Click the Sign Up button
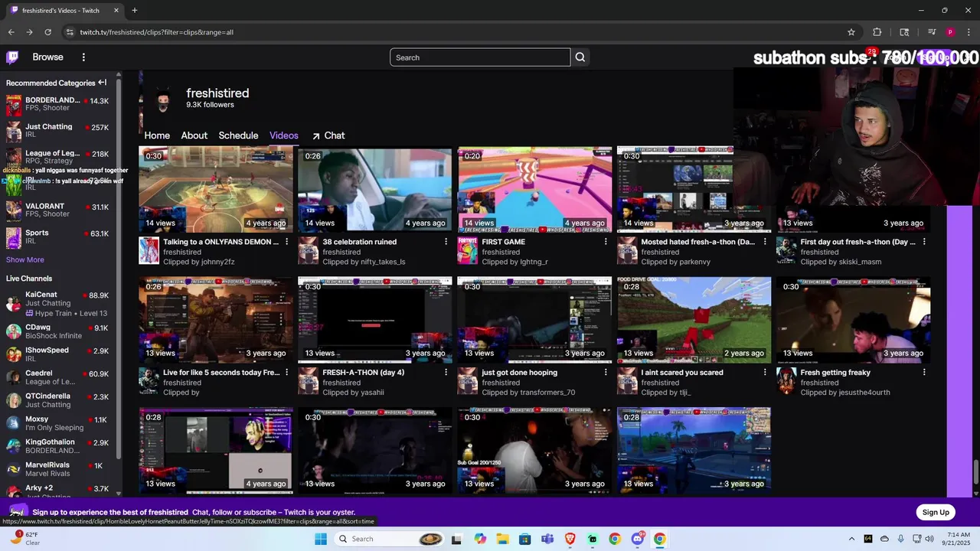980x551 pixels. [x=936, y=513]
